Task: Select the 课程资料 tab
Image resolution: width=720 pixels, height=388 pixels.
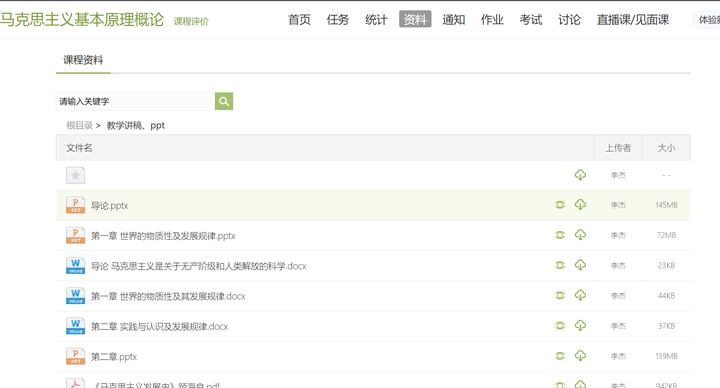Action: click(x=83, y=60)
